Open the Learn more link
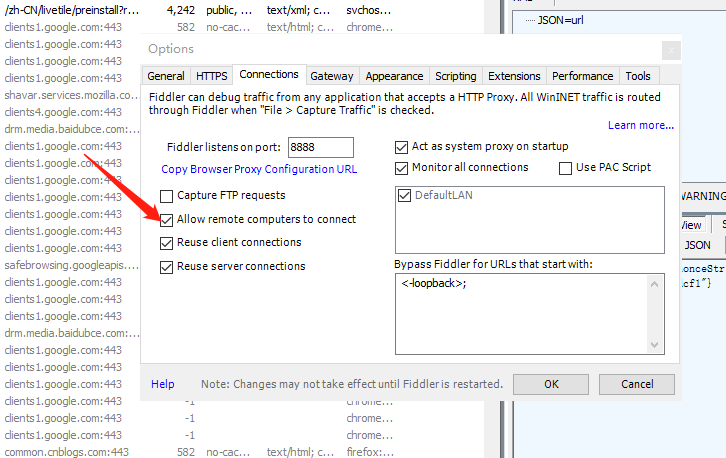Screen dimensions: 726x458 pos(641,125)
